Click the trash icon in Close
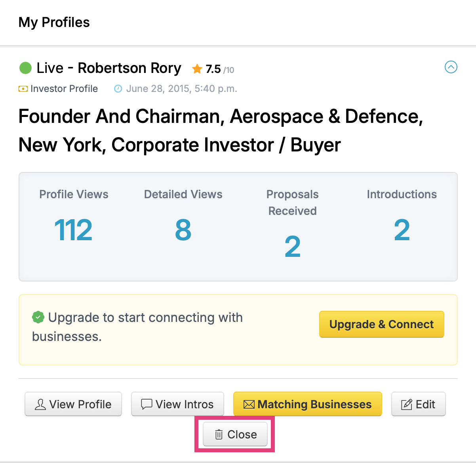 219,434
